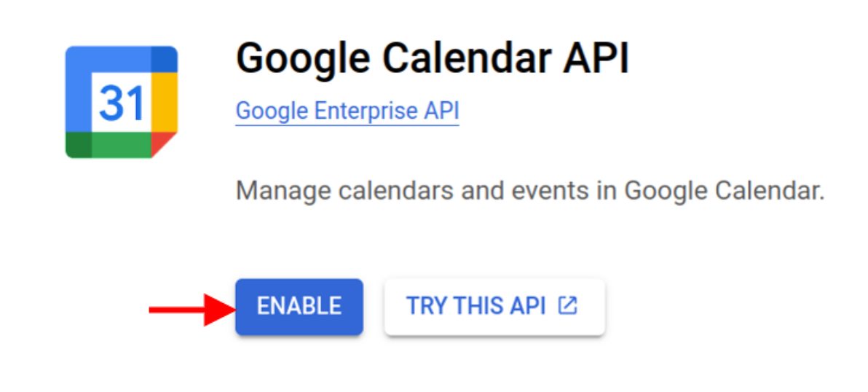
Task: Click the dark green bottom-left corner of the logo
Action: (x=78, y=144)
